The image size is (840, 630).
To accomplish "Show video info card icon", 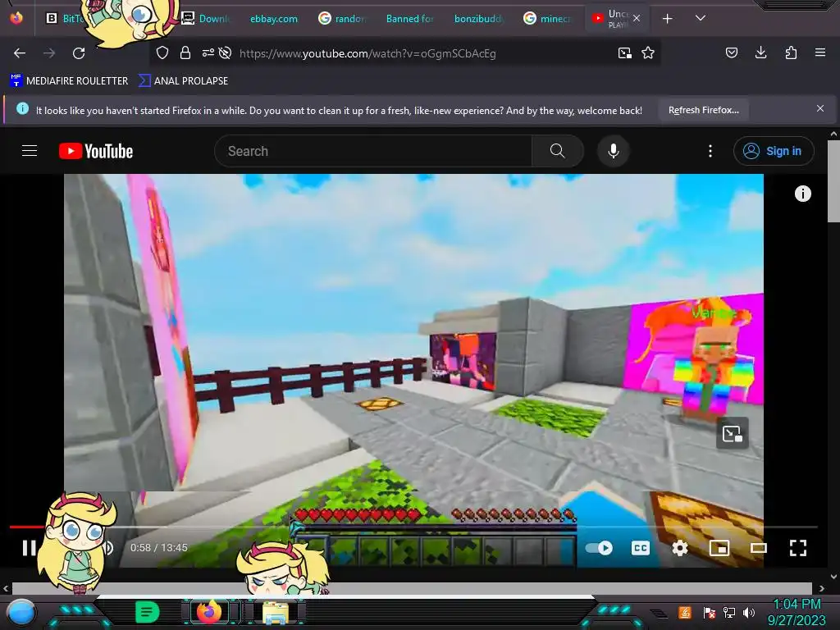I will [x=802, y=194].
